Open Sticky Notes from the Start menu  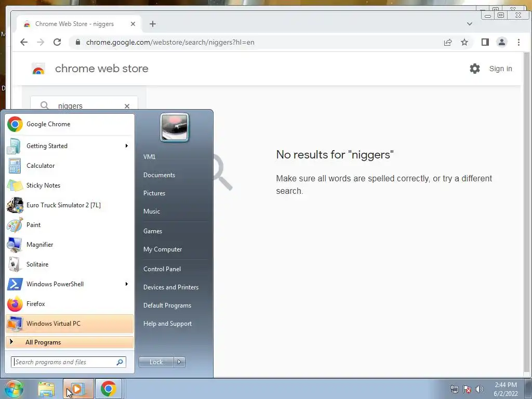[70, 185]
